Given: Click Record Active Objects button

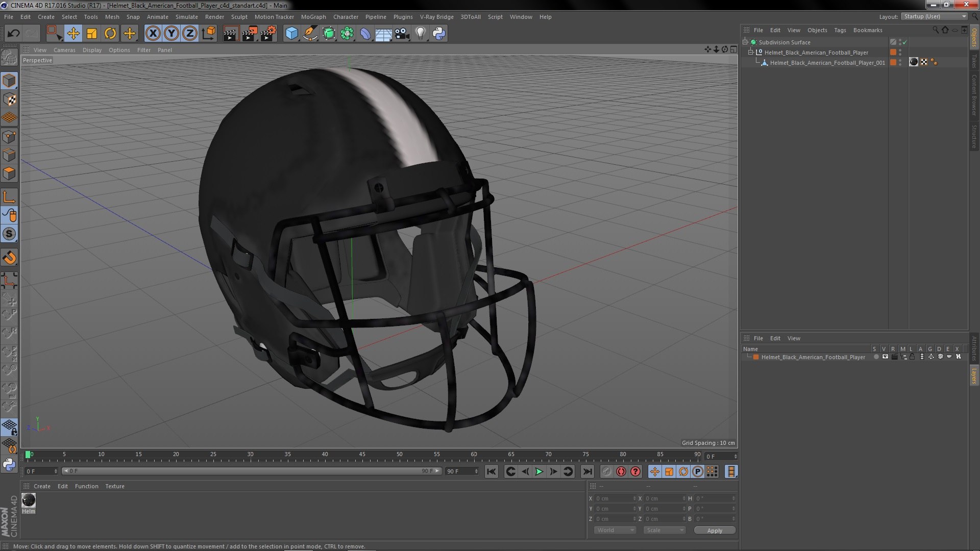Looking at the screenshot, I should pyautogui.click(x=606, y=471).
